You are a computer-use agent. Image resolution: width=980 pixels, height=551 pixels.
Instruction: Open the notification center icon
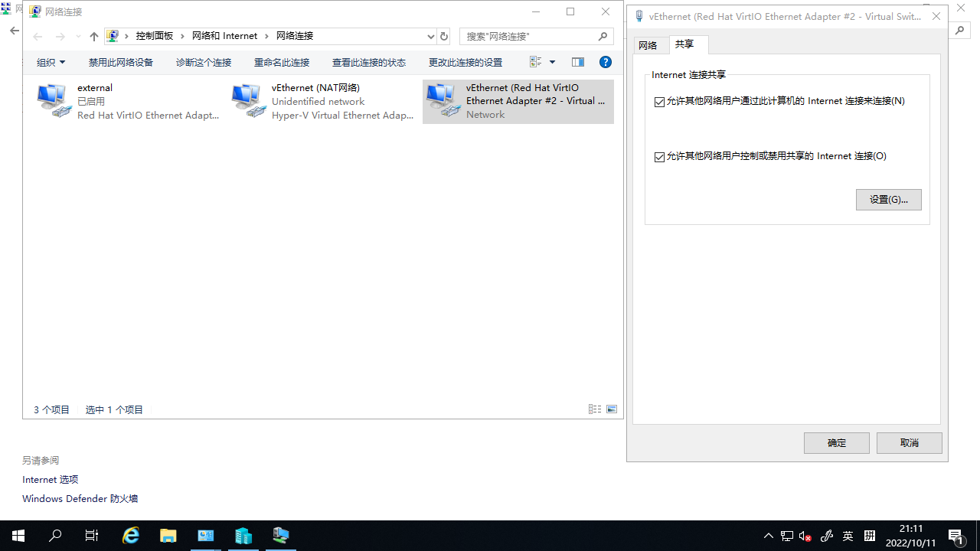[955, 536]
